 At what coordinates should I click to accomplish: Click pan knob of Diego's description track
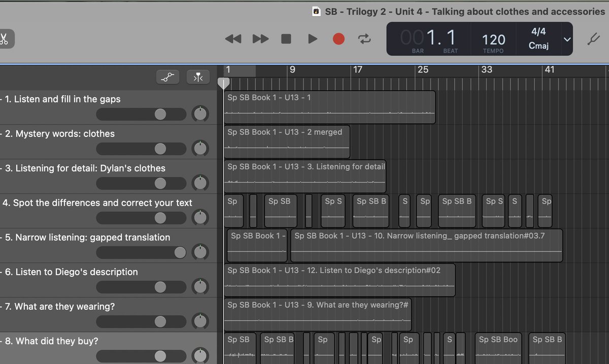(x=200, y=287)
